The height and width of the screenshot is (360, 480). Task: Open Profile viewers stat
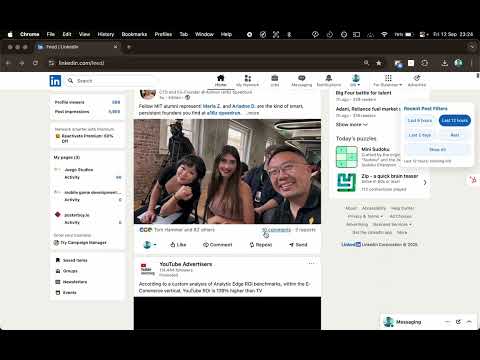[87, 102]
